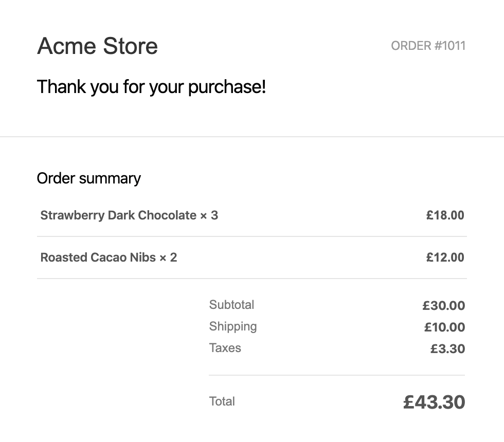Click the Total label
504x442 pixels.
(x=222, y=401)
